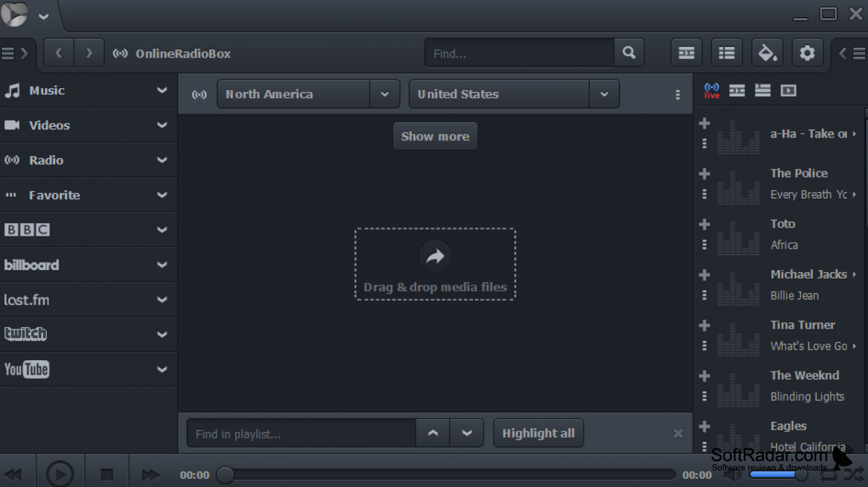
Task: Add The Weeknd track with plus icon
Action: 704,375
